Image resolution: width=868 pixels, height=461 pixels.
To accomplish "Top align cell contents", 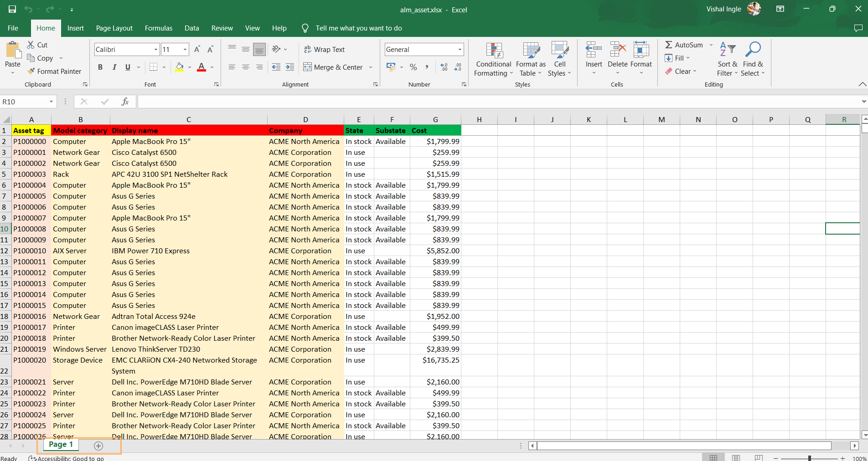I will coord(232,49).
